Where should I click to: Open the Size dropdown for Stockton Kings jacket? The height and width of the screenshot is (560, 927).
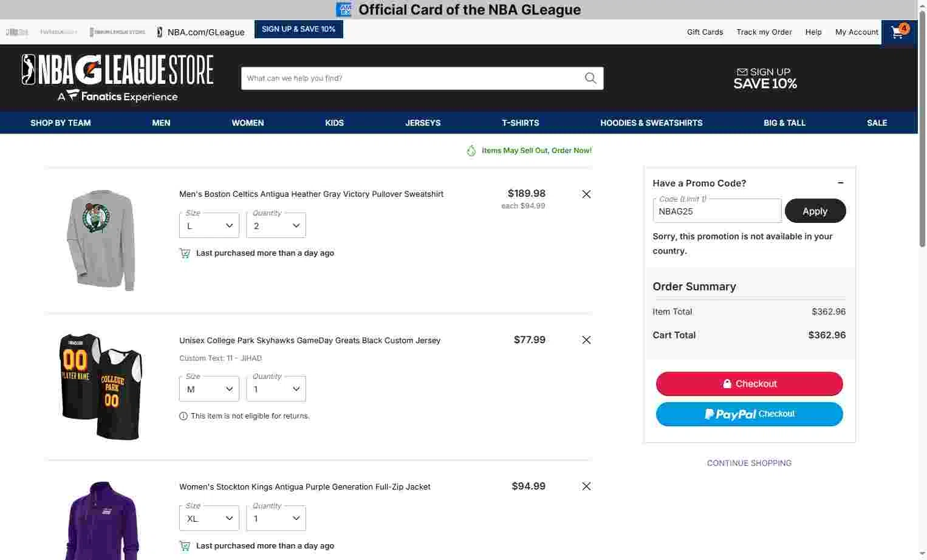tap(209, 518)
